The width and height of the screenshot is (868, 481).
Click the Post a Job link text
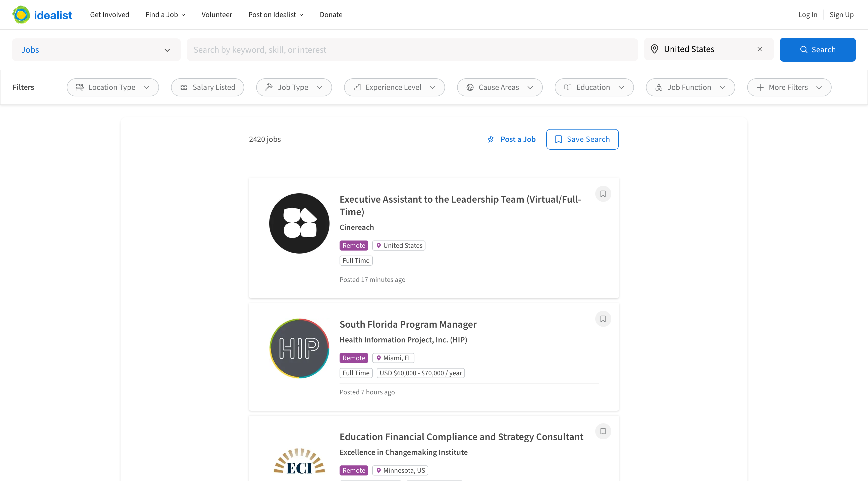518,139
